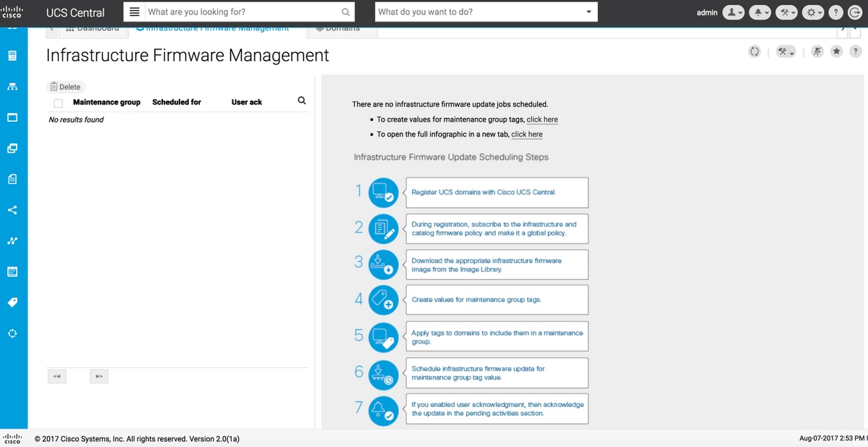Image resolution: width=868 pixels, height=447 pixels.
Task: Click the Version 2.0(1a) copyright footer text
Action: tap(138, 439)
